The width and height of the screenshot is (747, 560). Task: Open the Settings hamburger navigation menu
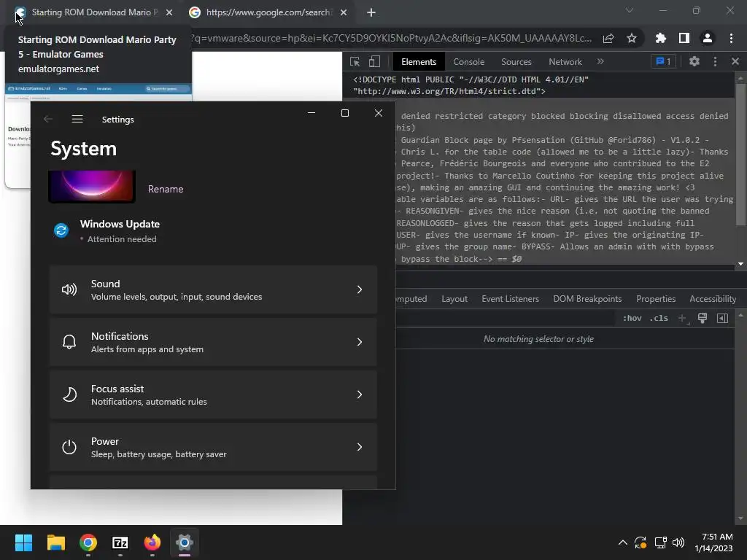(x=77, y=119)
